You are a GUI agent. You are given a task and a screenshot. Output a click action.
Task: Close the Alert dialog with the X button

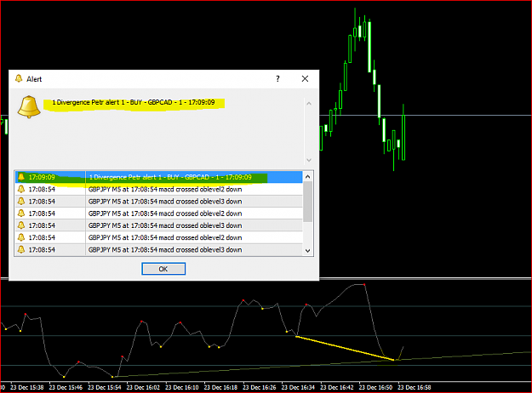click(x=305, y=78)
